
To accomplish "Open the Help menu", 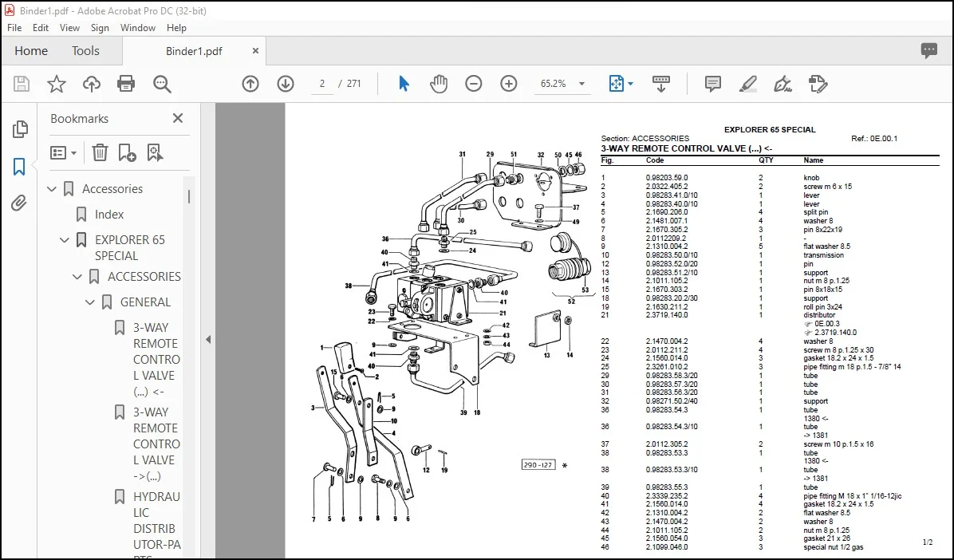I will pos(176,28).
